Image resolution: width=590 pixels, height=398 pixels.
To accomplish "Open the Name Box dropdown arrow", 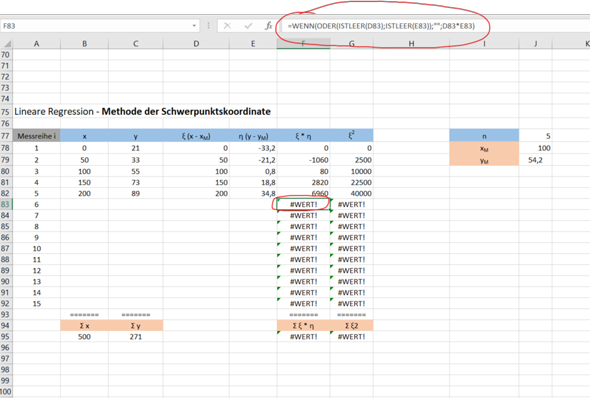I will tap(194, 26).
